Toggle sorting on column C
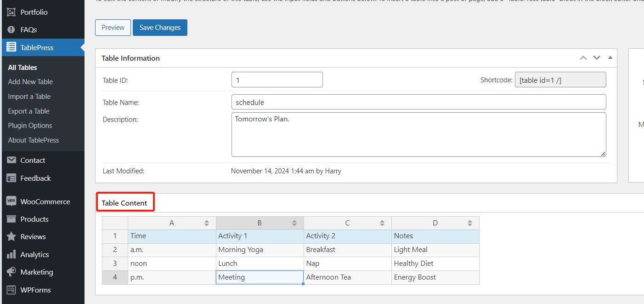Screen dimensions: 644x304 [382, 223]
